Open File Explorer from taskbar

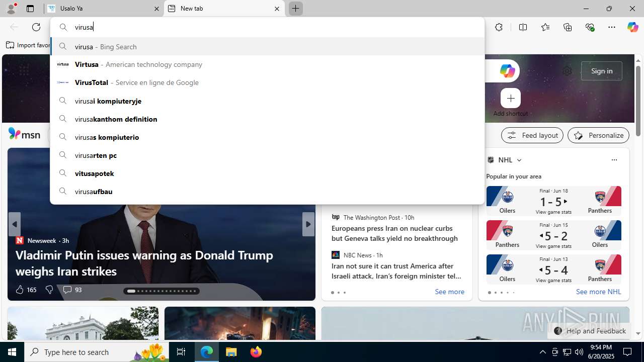[x=231, y=352]
